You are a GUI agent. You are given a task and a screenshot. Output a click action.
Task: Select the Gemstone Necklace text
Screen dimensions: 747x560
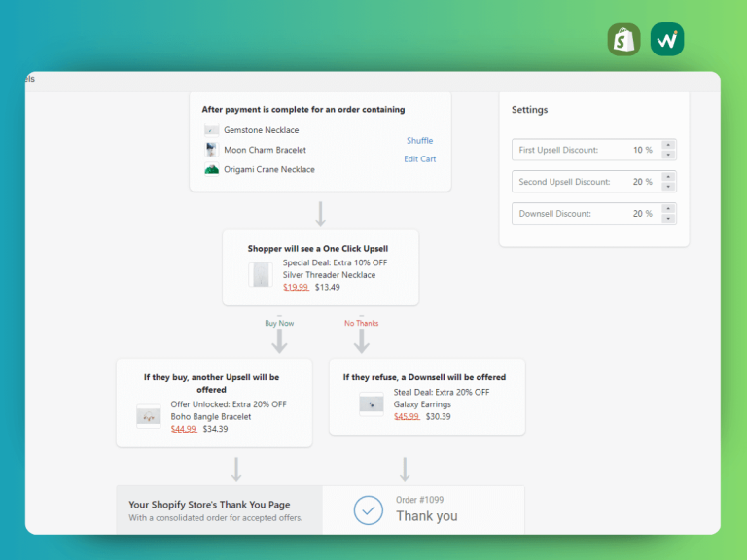pos(261,130)
